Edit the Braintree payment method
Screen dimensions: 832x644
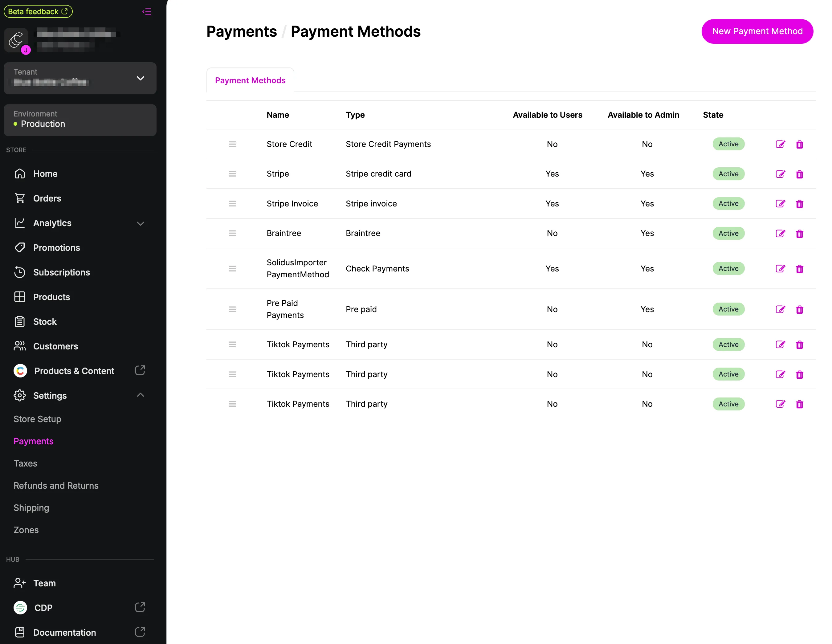[x=780, y=234]
